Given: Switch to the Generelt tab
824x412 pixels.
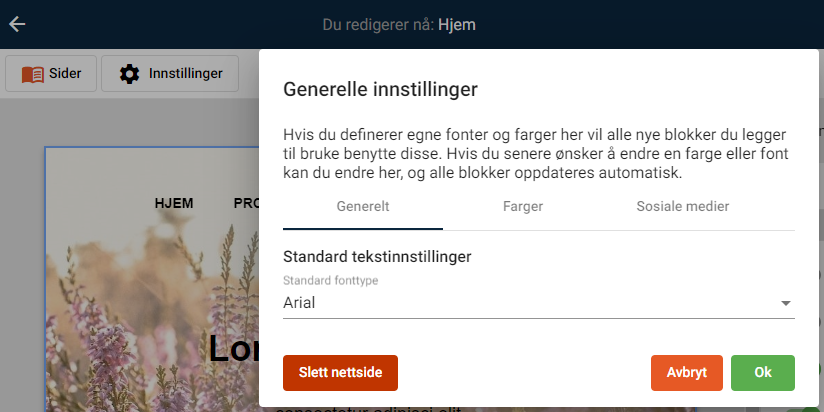Looking at the screenshot, I should pyautogui.click(x=363, y=207).
